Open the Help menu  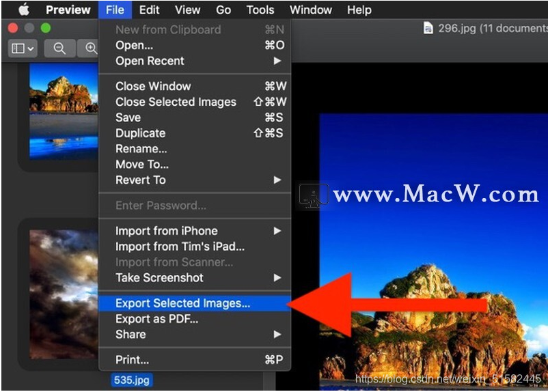point(359,10)
